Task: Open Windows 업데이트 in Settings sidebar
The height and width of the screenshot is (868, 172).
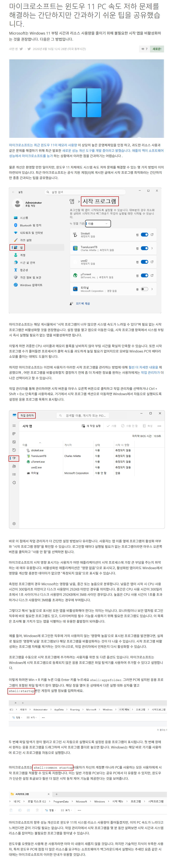Action: tap(28, 285)
